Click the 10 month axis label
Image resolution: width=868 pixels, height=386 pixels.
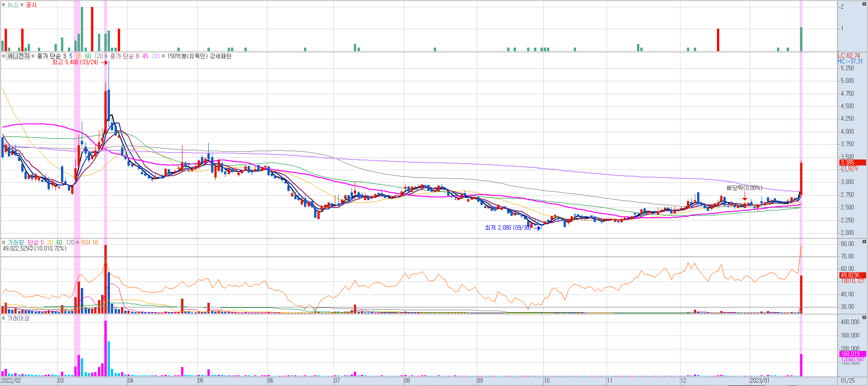tap(546, 381)
